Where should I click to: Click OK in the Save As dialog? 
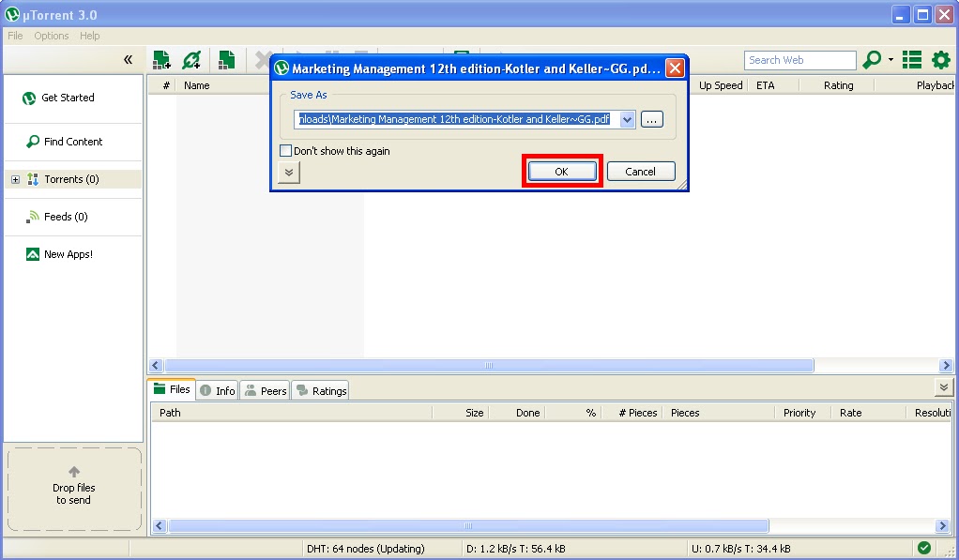(562, 172)
